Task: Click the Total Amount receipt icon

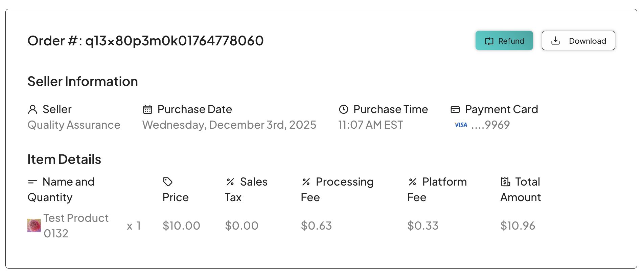Action: pos(505,182)
